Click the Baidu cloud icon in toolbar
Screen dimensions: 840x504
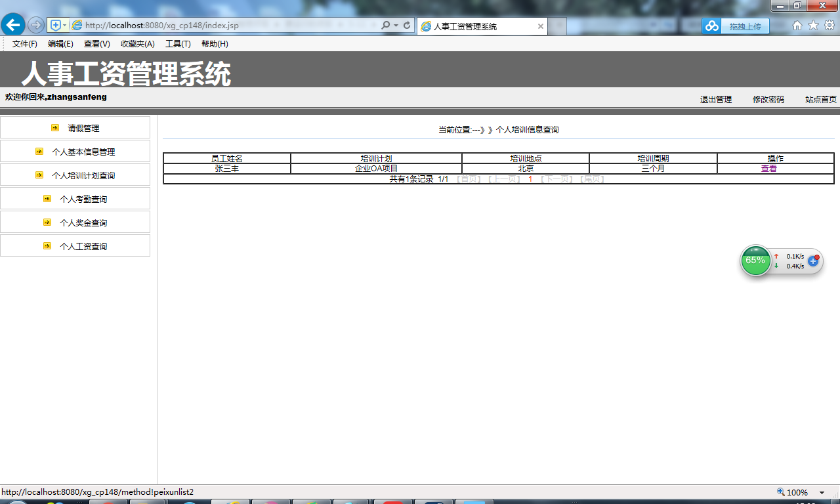pos(712,26)
